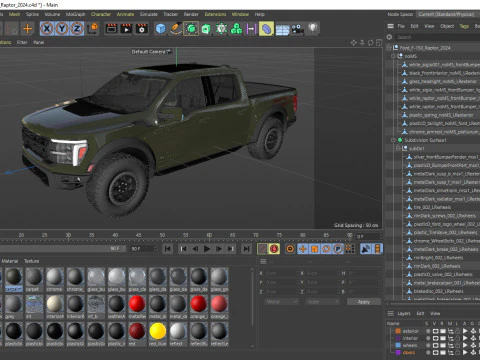Screen dimensions: 480x360
Task: Select the yellow red_blue material sphere
Action: [x=158, y=331]
